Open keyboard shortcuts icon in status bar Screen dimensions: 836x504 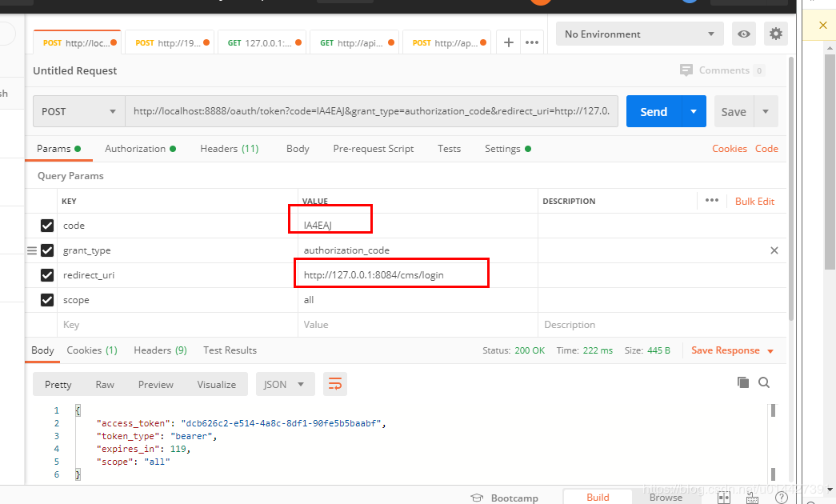click(752, 498)
